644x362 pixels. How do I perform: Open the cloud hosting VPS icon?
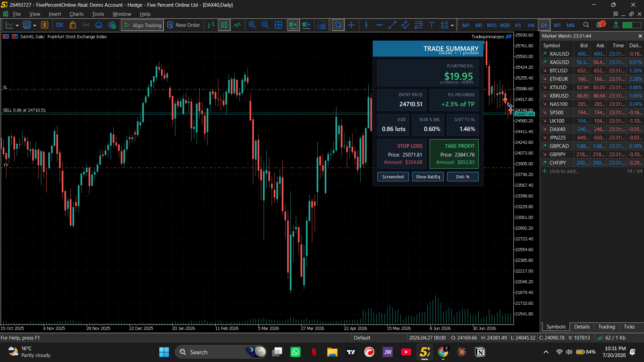99,25
